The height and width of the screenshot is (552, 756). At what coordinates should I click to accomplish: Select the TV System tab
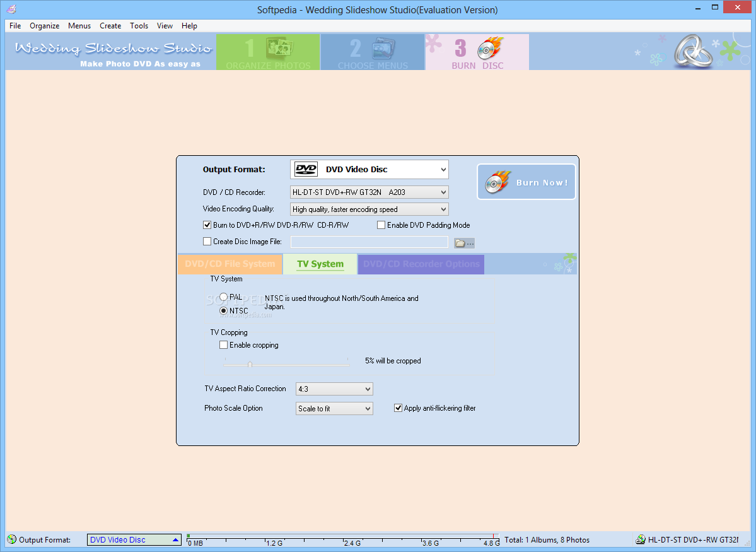[320, 264]
